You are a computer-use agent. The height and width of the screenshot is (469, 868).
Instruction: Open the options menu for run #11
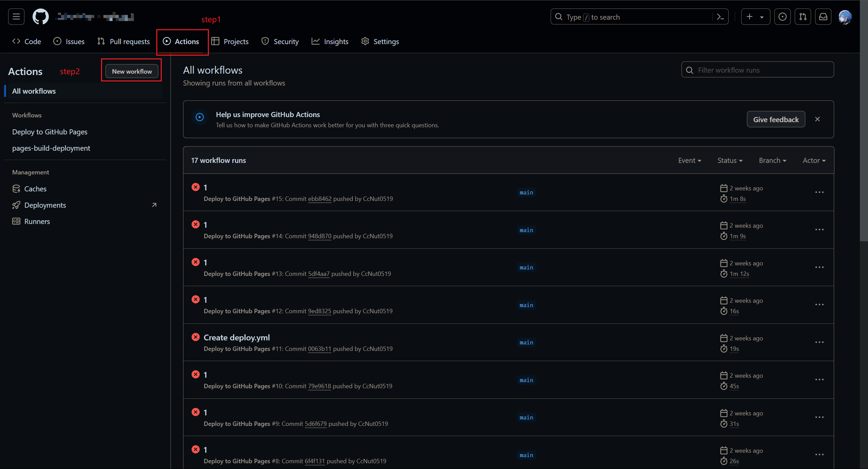tap(819, 342)
